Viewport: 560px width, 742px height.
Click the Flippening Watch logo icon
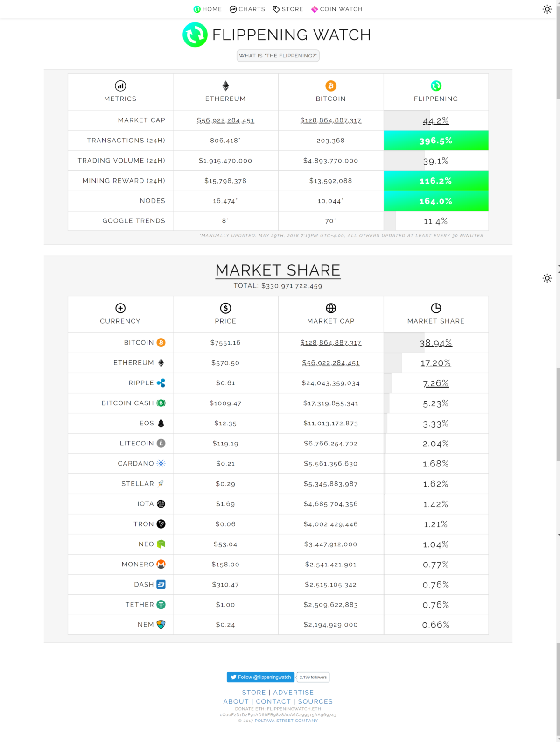[196, 34]
